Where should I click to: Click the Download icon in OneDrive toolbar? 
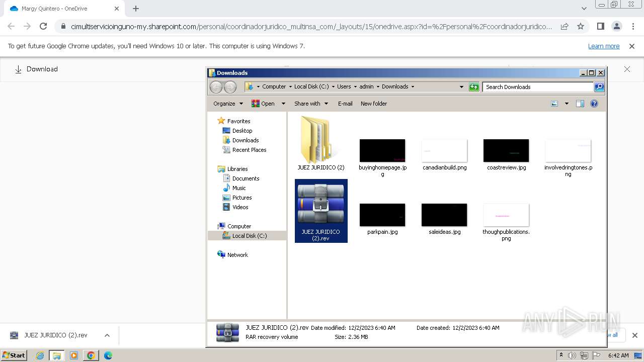coord(18,69)
